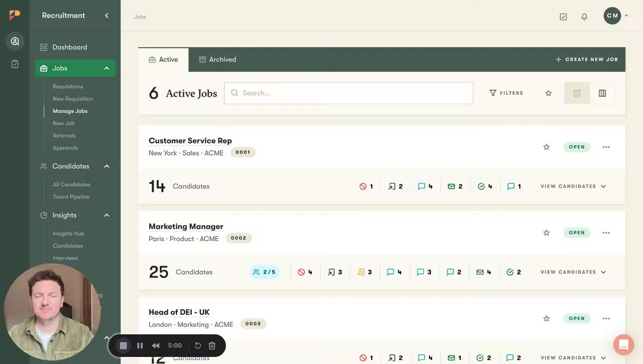Open options menu for Customer Service Rep
This screenshot has height=364, width=643.
click(x=606, y=147)
